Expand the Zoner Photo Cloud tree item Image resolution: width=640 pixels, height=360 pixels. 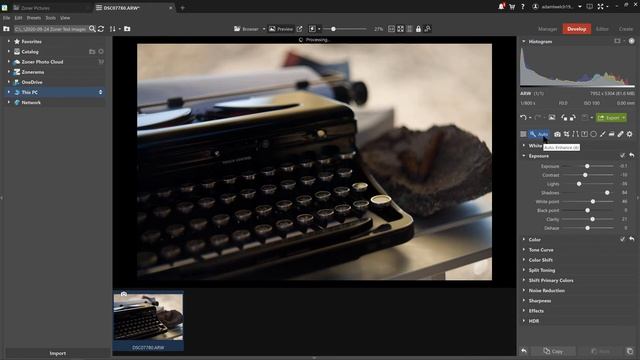tap(9, 62)
